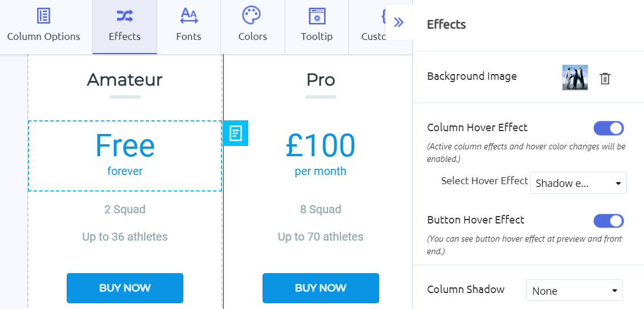Click the Pro BUY NOW button
The height and width of the screenshot is (309, 644).
(x=321, y=288)
